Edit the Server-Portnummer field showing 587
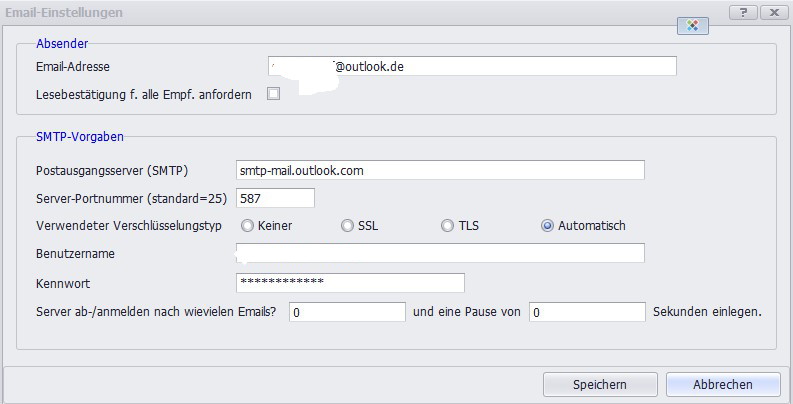This screenshot has width=793, height=404. coord(275,198)
